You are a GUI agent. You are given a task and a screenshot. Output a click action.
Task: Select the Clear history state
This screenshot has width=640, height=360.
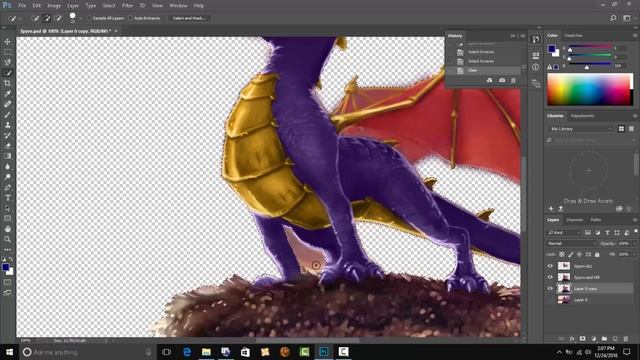(484, 70)
